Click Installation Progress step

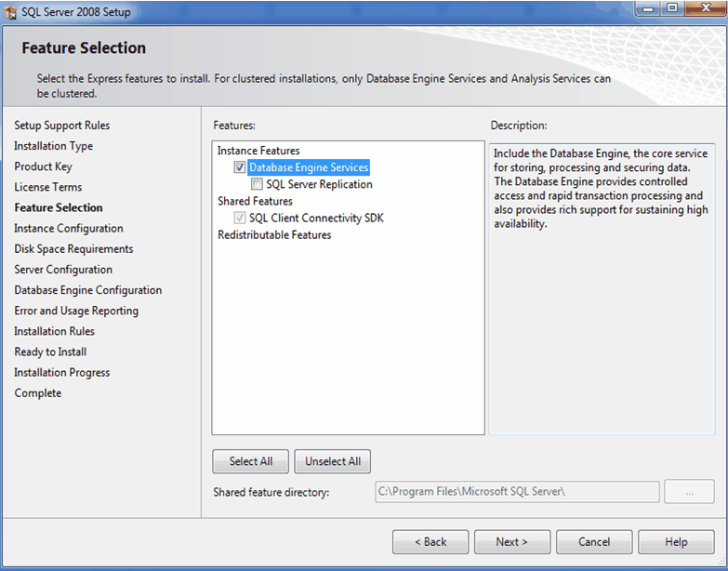click(61, 372)
